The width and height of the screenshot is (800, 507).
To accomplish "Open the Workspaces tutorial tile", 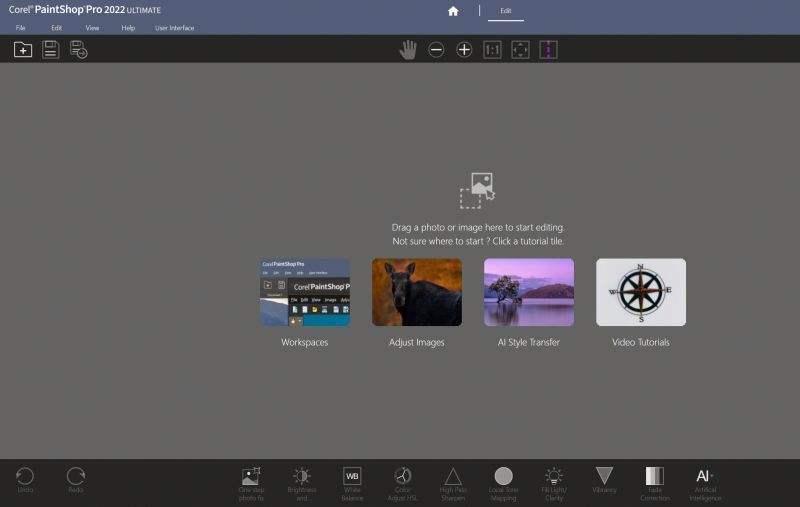I will (x=305, y=292).
